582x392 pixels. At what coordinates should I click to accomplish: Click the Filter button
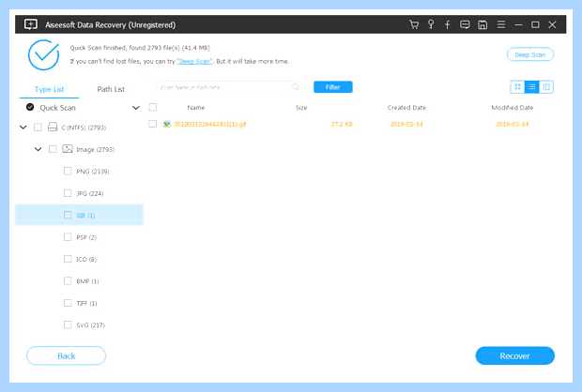pos(333,87)
